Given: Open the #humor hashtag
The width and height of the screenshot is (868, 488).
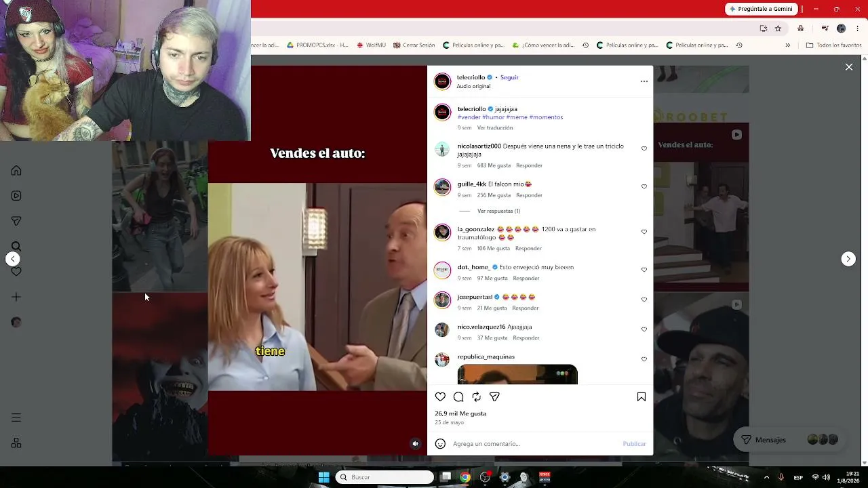Looking at the screenshot, I should click(493, 117).
